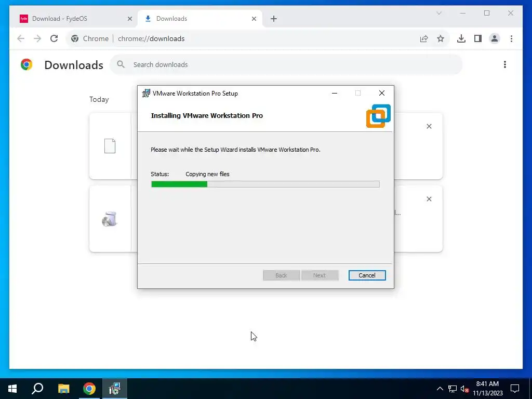
Task: Close the Download - FydeOS tab
Action: (129, 19)
